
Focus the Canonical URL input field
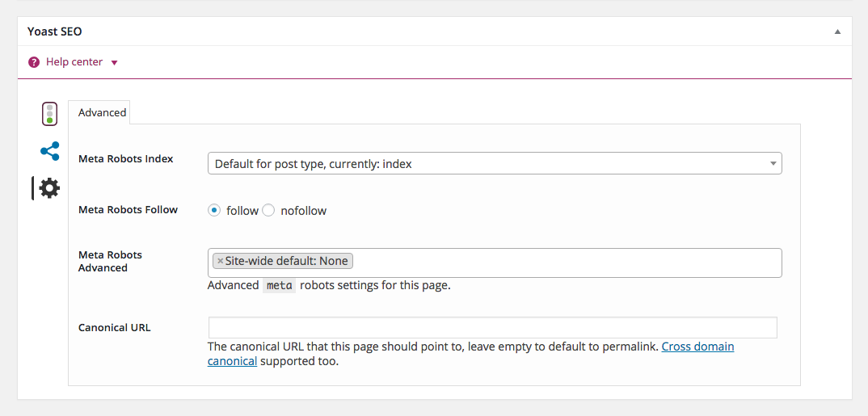click(x=493, y=327)
